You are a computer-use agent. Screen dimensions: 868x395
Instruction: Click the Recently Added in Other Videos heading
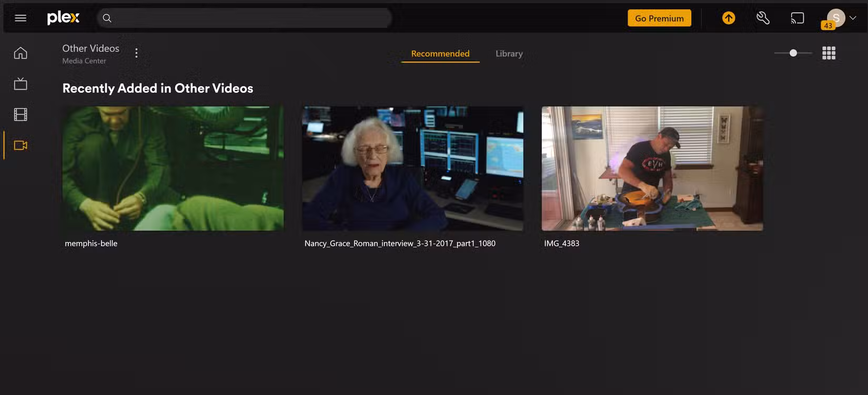point(158,88)
